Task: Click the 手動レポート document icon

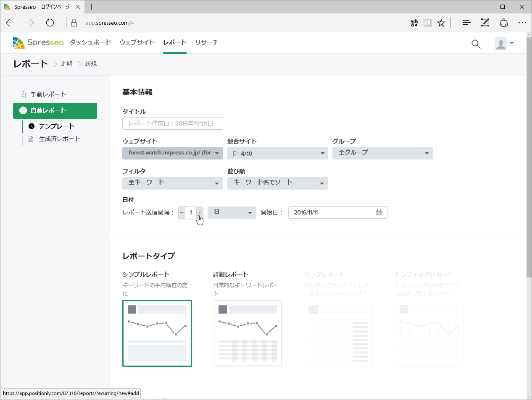Action: [x=23, y=94]
